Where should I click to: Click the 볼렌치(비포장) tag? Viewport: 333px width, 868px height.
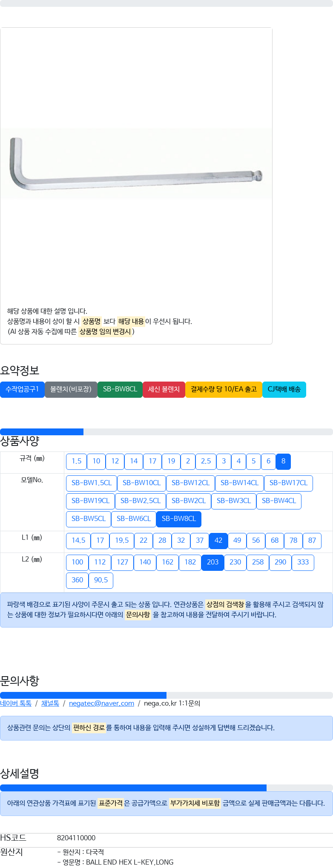coord(71,389)
